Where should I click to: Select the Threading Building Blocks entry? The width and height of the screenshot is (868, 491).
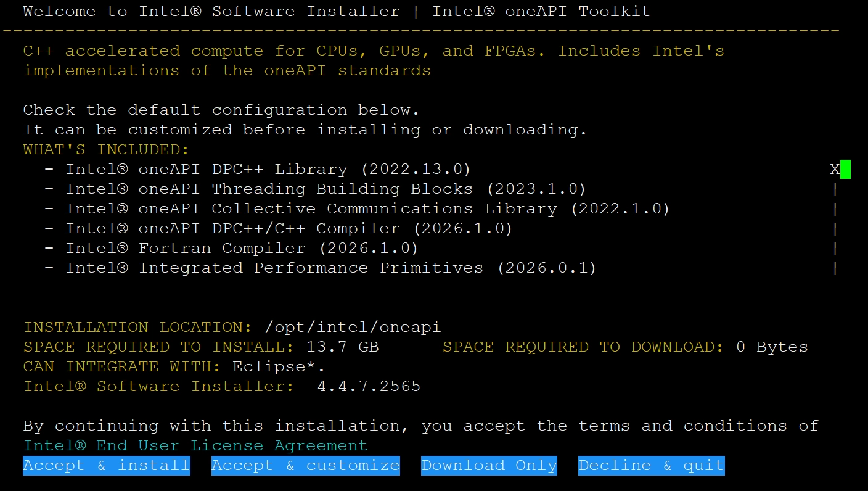(x=326, y=189)
